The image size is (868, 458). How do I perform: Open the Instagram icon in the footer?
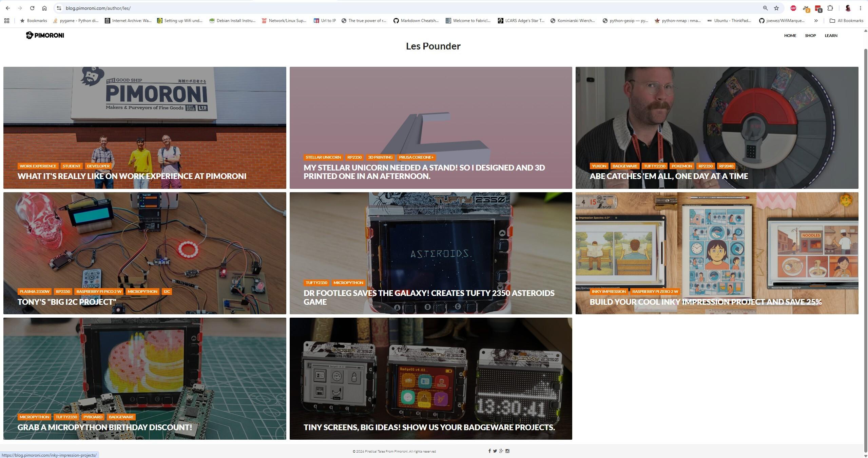507,451
